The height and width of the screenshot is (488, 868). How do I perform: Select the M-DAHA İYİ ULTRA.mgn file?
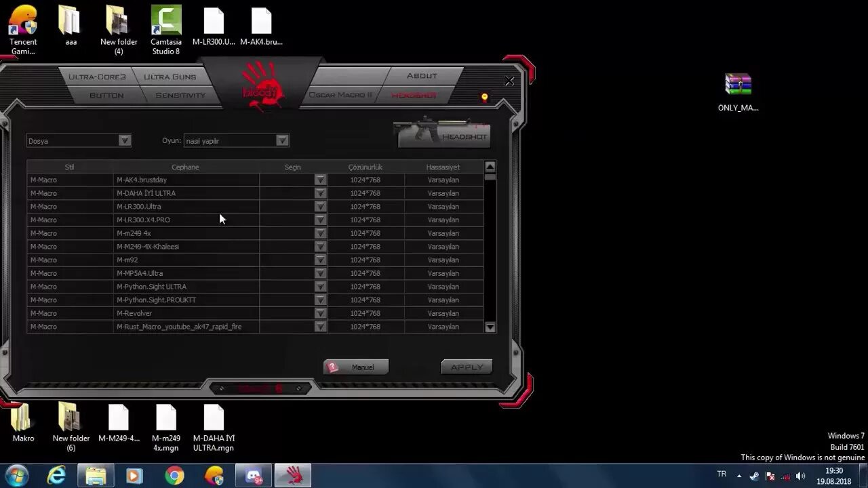pos(214,427)
